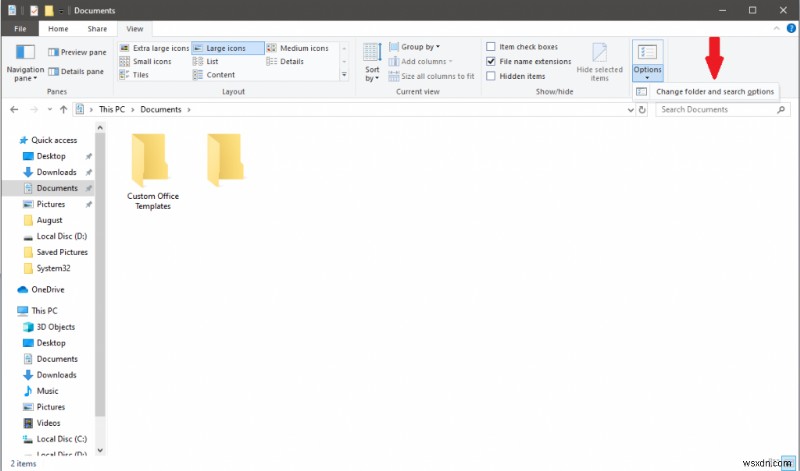Open the August folder in sidebar
This screenshot has height=471, width=800.
click(x=49, y=220)
